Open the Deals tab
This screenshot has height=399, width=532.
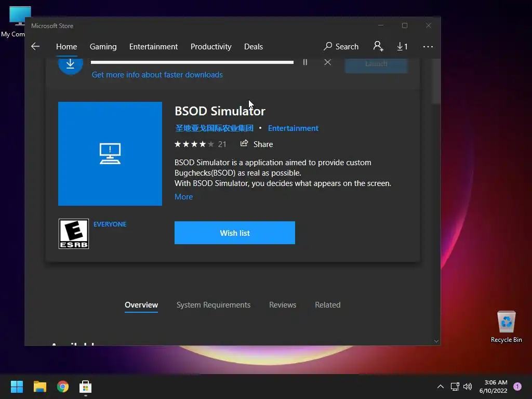coord(254,46)
